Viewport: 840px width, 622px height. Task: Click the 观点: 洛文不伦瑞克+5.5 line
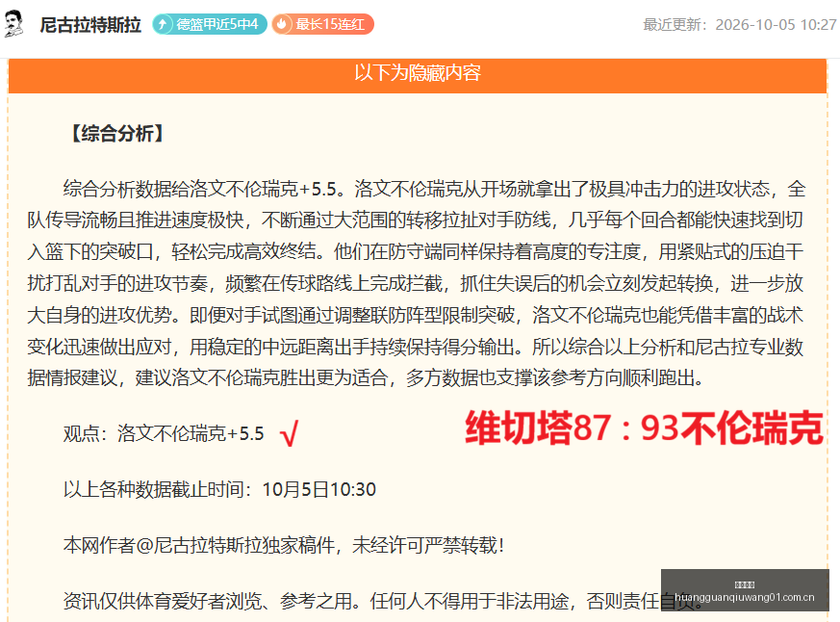(164, 433)
